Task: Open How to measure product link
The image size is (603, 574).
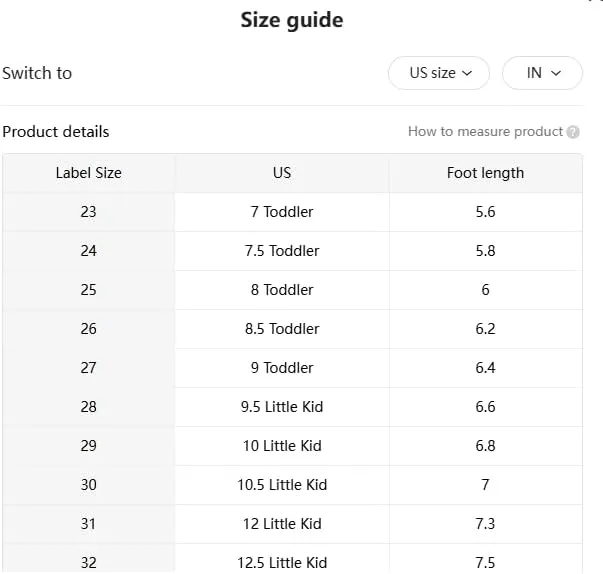Action: [485, 131]
